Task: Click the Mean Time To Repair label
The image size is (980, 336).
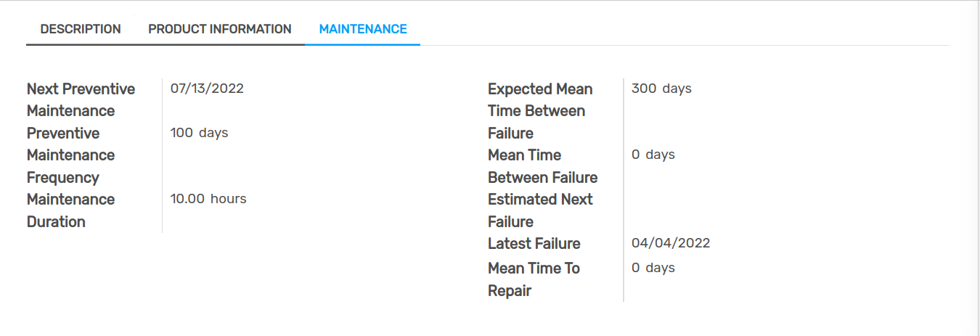Action: 534,279
